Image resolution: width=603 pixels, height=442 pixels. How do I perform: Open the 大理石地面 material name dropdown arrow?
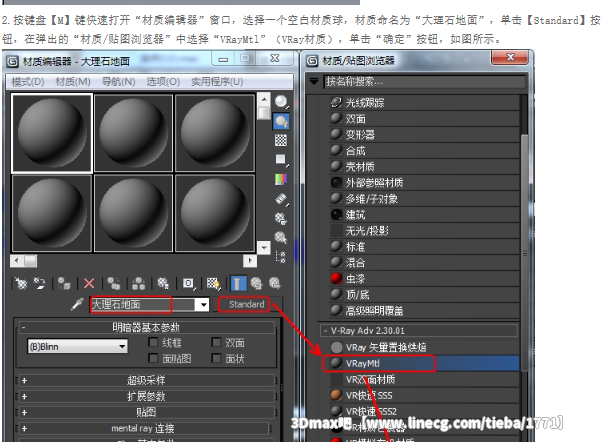coord(203,305)
